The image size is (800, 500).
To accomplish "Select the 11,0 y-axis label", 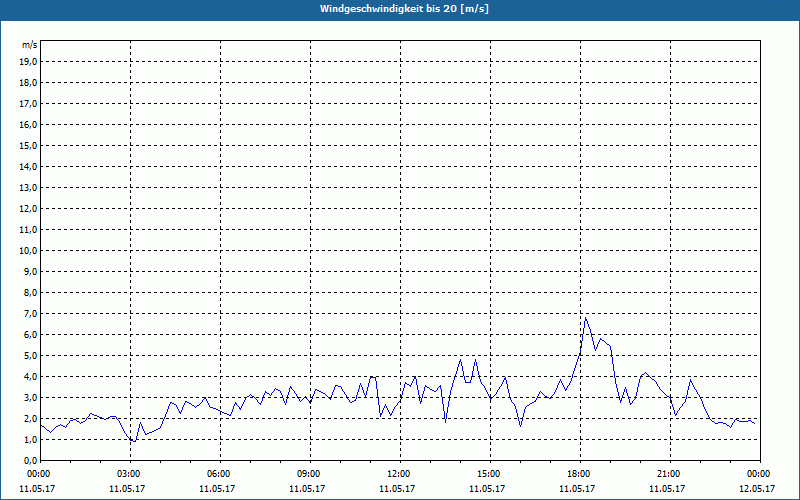I will [28, 230].
